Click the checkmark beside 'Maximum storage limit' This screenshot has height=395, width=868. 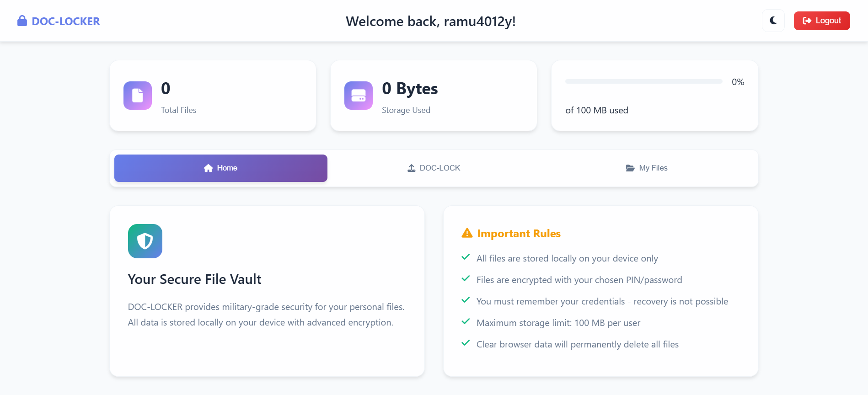pos(466,322)
